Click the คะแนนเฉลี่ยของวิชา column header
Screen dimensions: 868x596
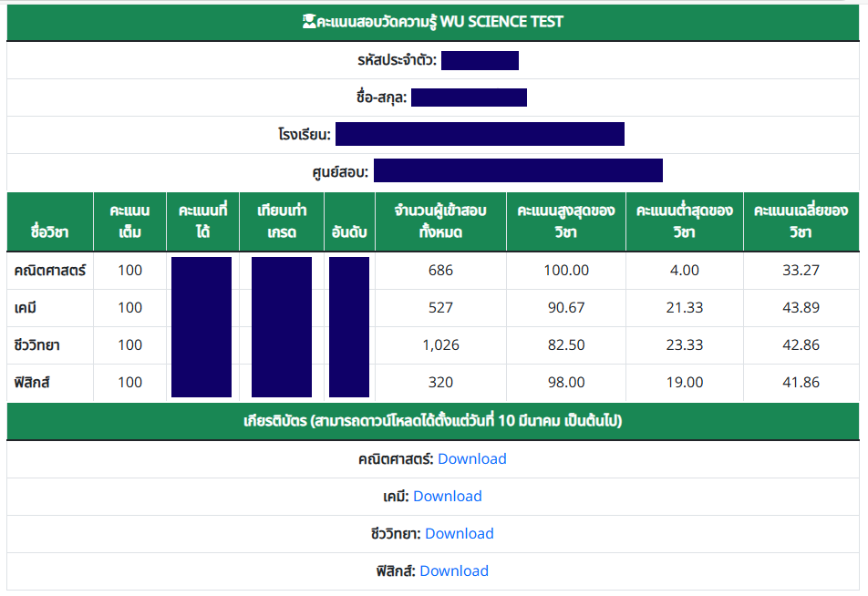click(x=801, y=221)
